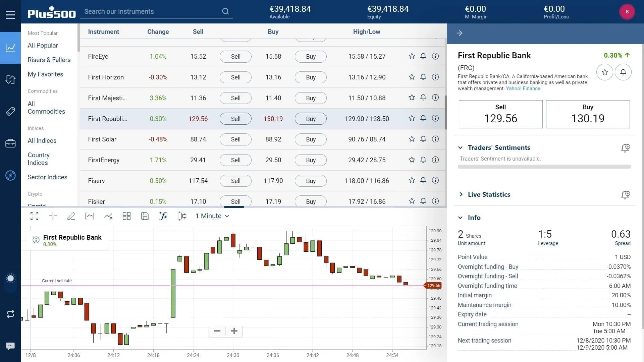
Task: Collapse the Info section
Action: pyautogui.click(x=461, y=218)
